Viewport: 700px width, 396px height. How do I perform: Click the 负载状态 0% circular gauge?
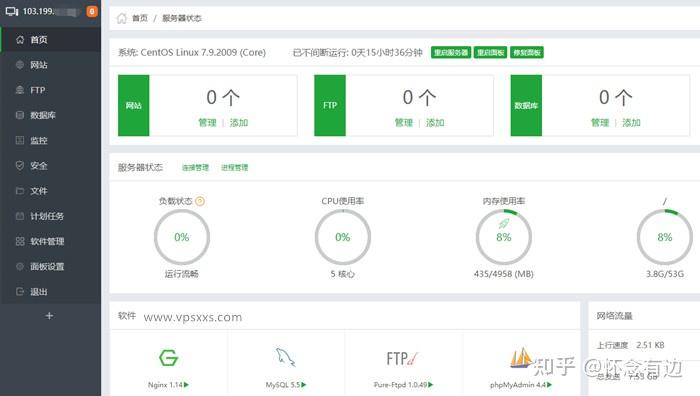tap(182, 237)
